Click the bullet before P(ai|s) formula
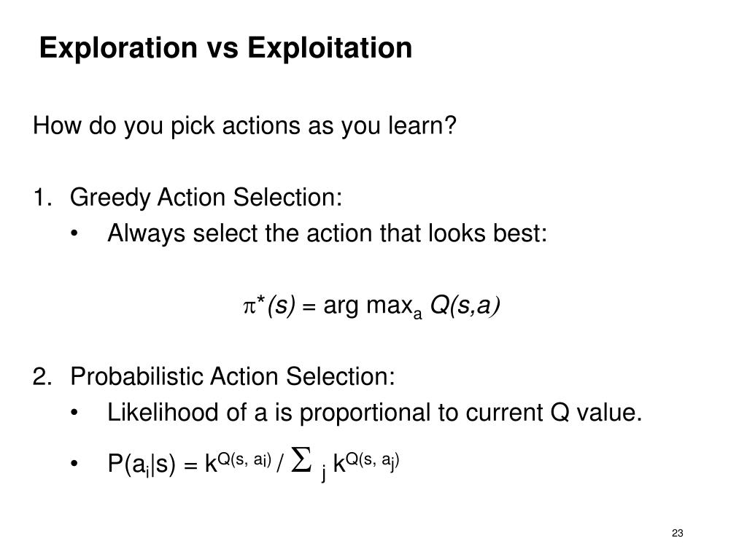 (74, 463)
